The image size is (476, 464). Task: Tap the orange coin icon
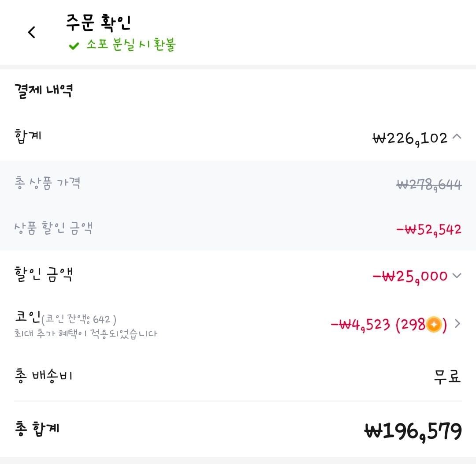(x=434, y=325)
